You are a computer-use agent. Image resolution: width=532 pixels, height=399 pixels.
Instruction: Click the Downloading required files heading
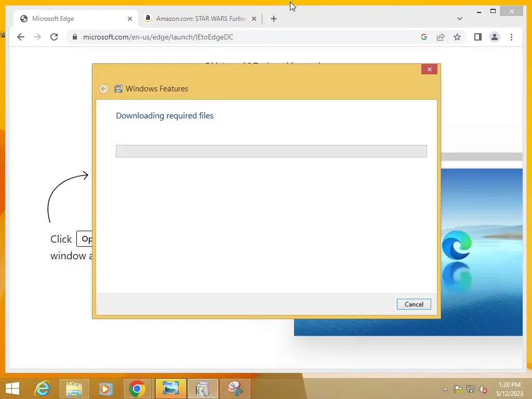pos(165,116)
